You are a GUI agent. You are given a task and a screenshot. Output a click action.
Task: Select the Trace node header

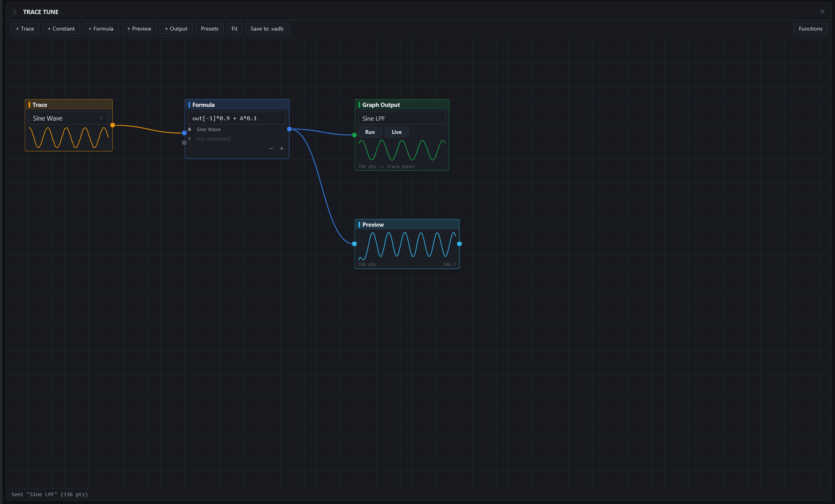click(x=69, y=105)
